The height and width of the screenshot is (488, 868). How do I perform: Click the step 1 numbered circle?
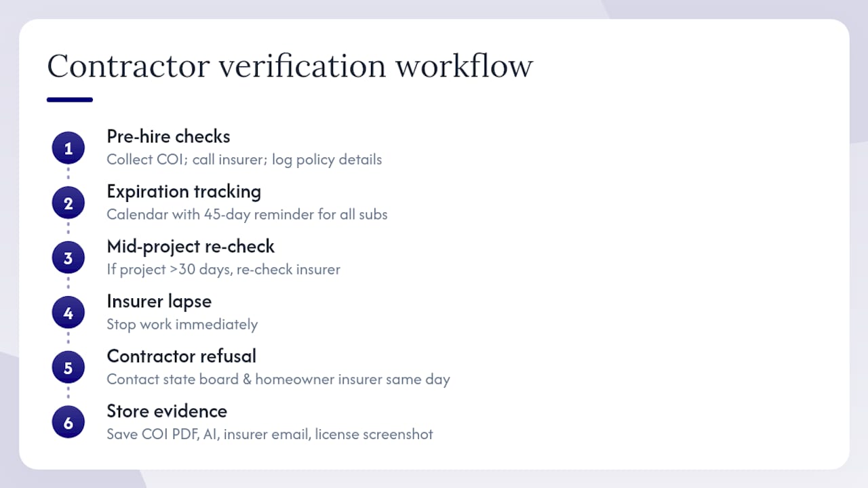(x=68, y=148)
